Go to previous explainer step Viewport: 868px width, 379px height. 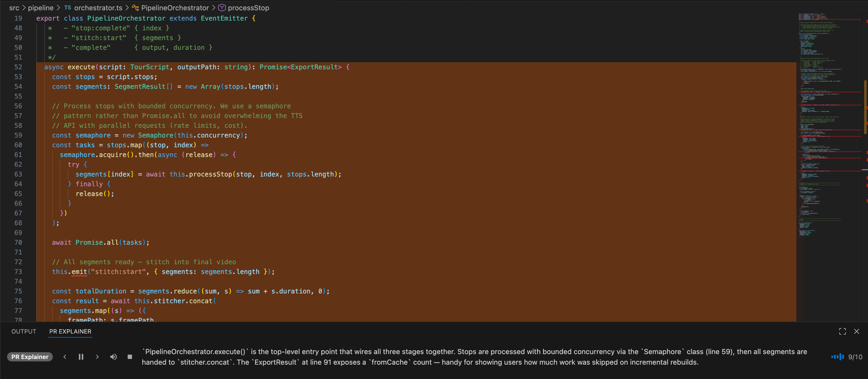click(x=65, y=357)
